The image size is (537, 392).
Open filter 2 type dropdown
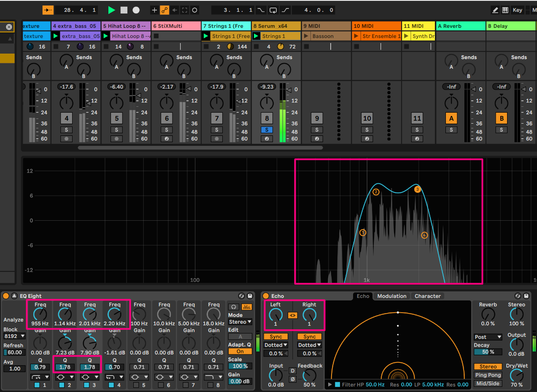click(x=65, y=377)
